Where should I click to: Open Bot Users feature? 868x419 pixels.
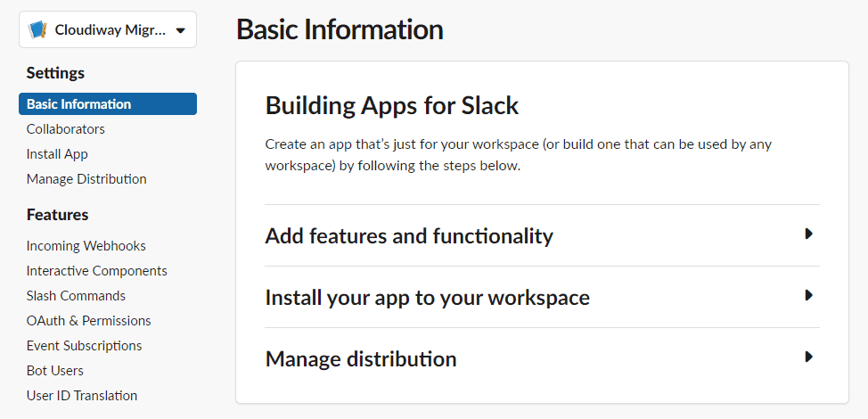pos(54,370)
